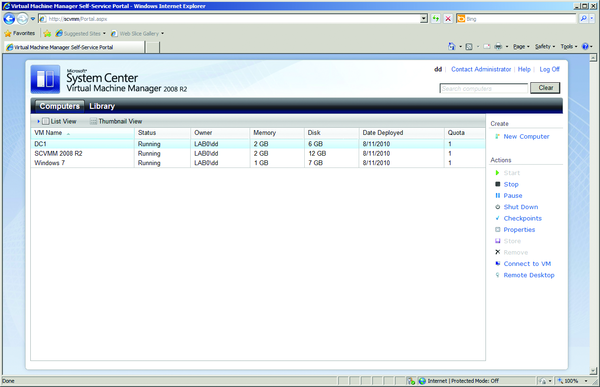Select the Computers tab
This screenshot has width=600, height=387.
point(59,106)
